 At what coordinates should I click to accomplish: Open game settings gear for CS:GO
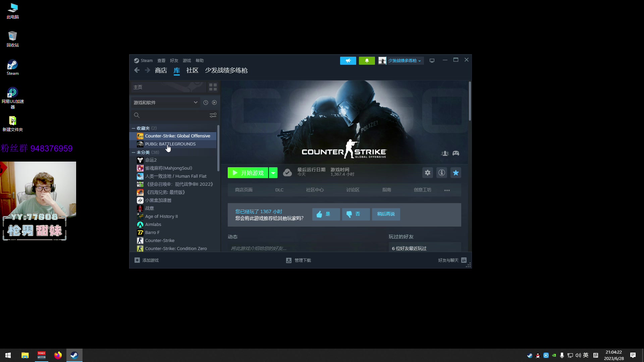pos(428,173)
